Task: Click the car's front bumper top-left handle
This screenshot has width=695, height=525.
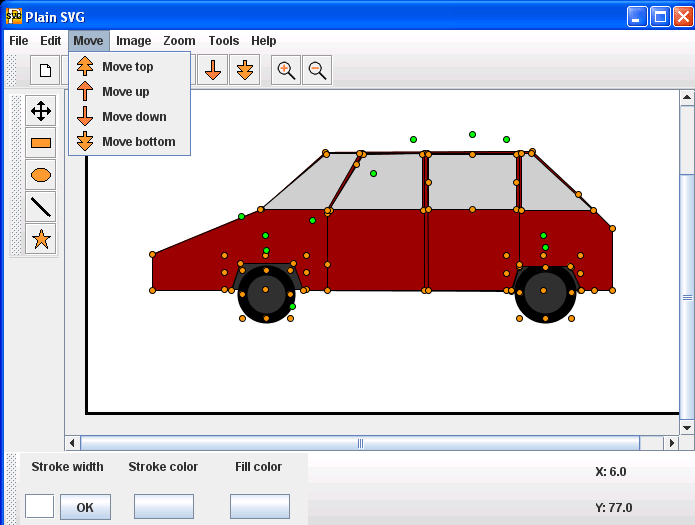Action: pyautogui.click(x=152, y=255)
